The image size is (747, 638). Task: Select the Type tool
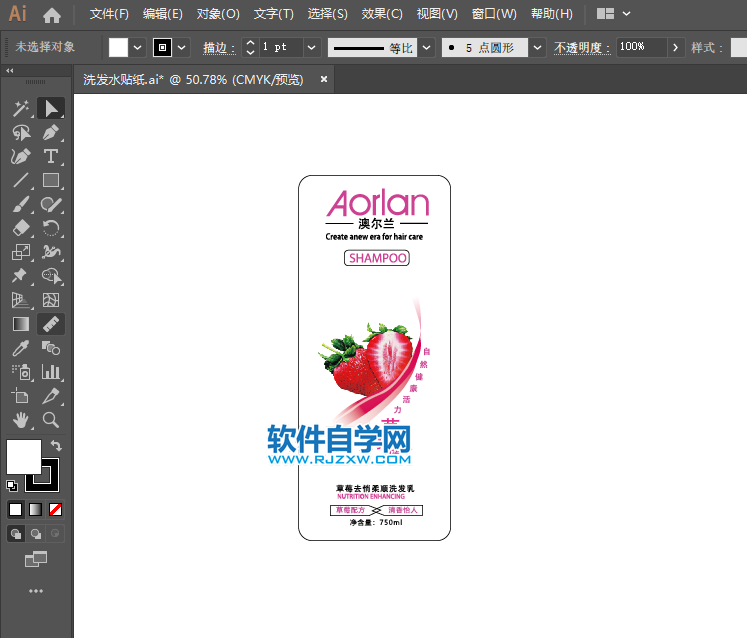coord(50,157)
